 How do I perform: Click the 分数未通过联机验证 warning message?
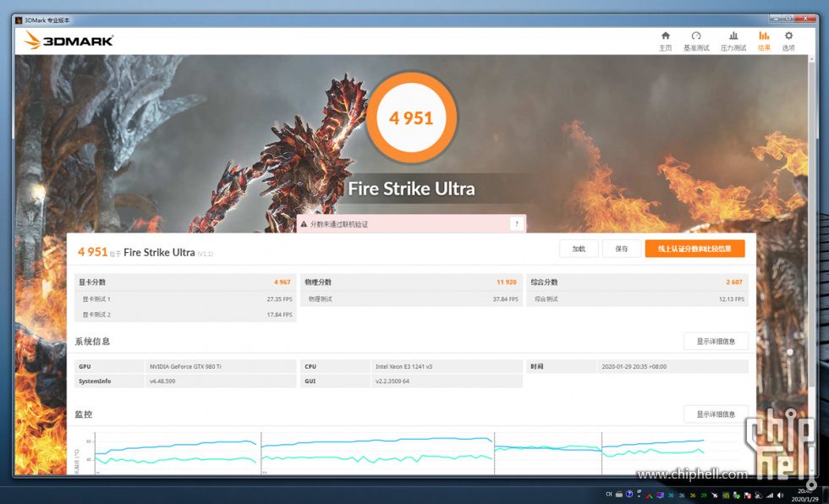(x=339, y=225)
